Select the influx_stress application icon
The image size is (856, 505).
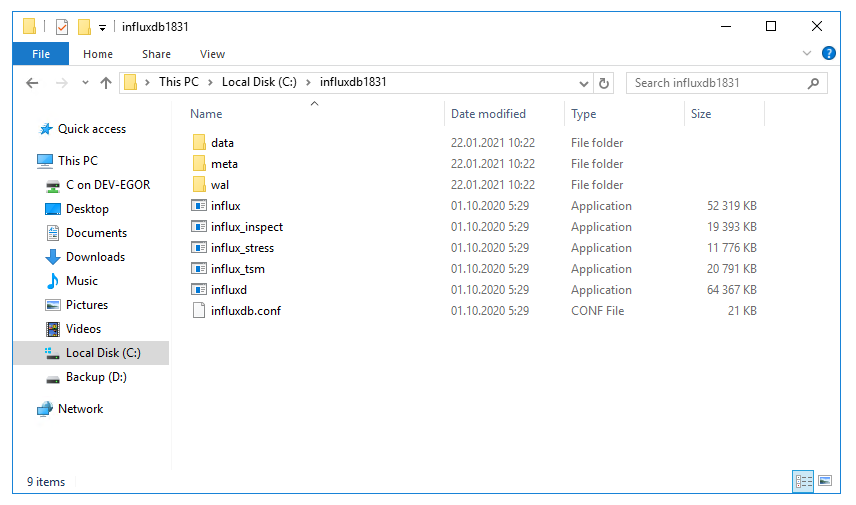(x=199, y=248)
